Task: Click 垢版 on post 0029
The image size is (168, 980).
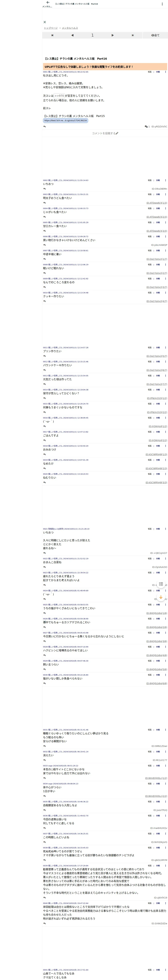Action: click(150, 661)
